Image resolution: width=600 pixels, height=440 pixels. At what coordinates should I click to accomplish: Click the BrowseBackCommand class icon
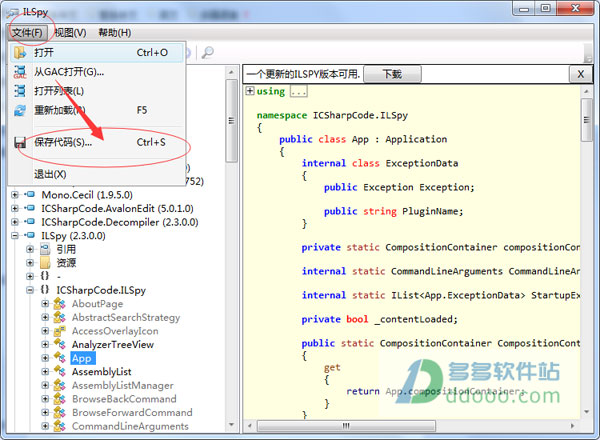tap(59, 399)
